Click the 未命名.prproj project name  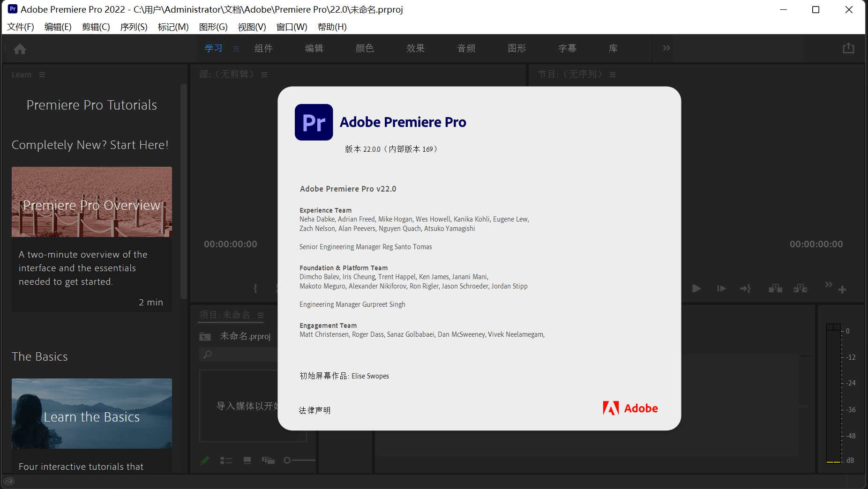[245, 336]
